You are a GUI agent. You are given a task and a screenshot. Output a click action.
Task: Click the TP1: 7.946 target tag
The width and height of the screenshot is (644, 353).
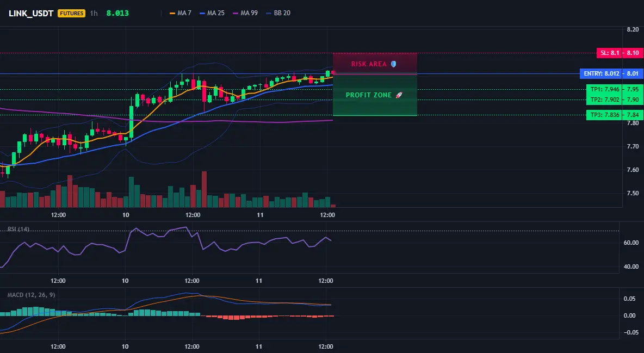(x=604, y=89)
